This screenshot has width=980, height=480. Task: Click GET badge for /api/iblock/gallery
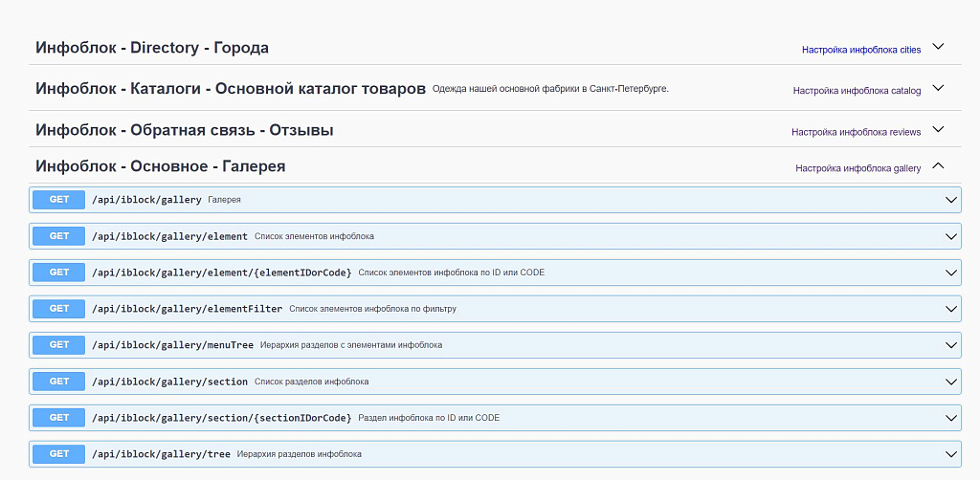coord(59,200)
